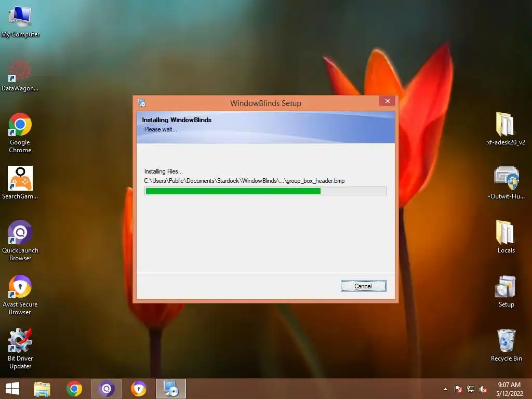Viewport: 532px width, 399px height.
Task: Cancel the WindowBlinds installation
Action: point(363,286)
